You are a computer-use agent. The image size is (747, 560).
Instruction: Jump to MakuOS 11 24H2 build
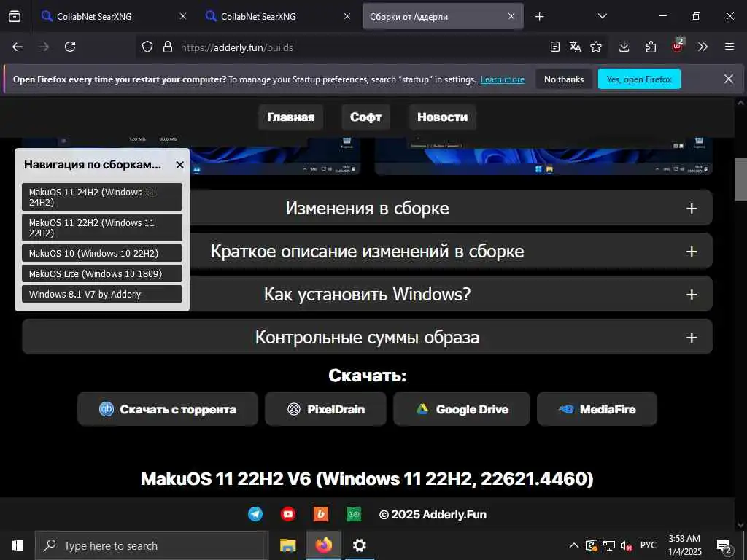102,197
